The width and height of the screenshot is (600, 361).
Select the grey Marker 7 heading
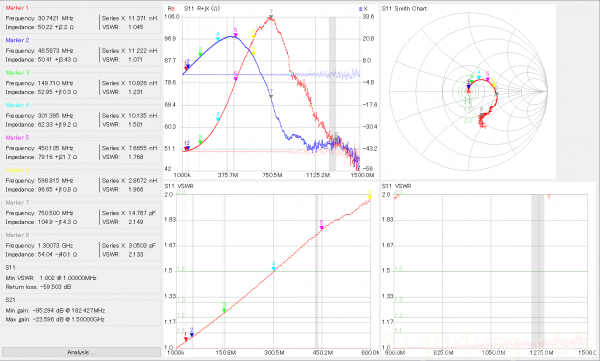tap(17, 203)
